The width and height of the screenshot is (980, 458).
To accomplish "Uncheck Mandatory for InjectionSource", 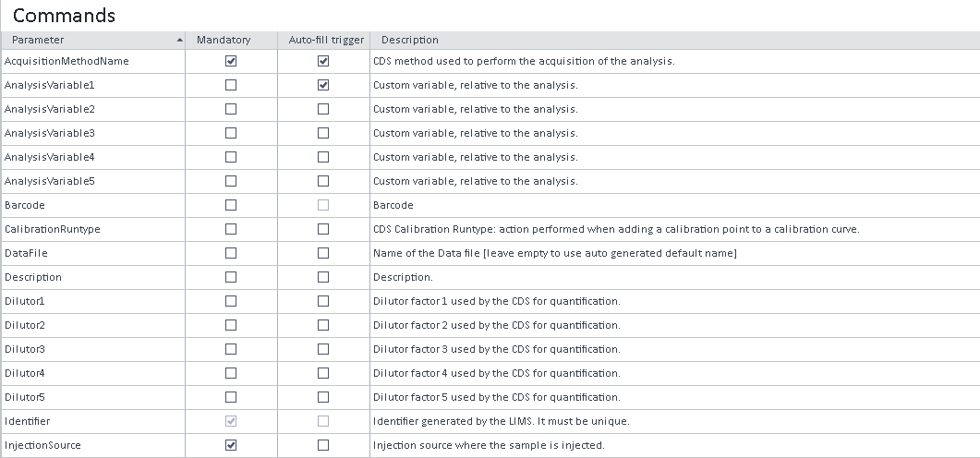I will coord(231,445).
